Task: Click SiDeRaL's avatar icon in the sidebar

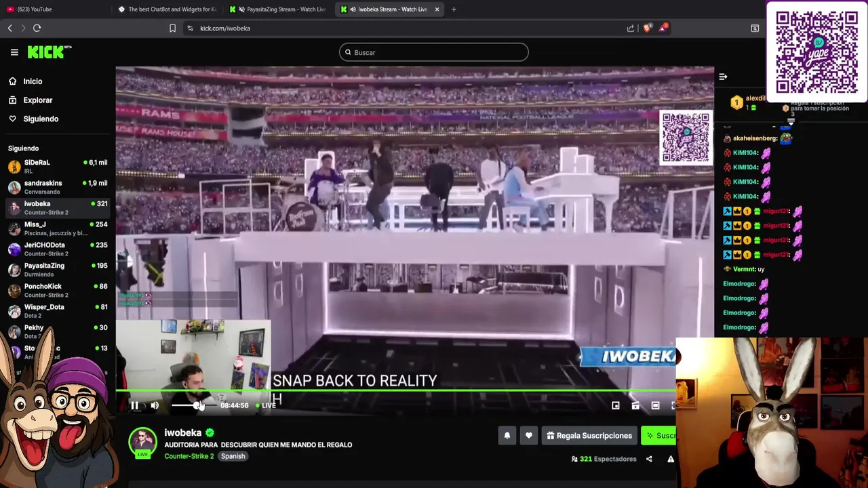Action: 14,167
